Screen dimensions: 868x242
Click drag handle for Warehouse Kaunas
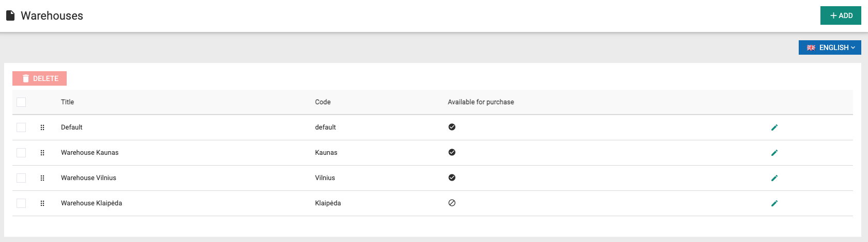42,153
